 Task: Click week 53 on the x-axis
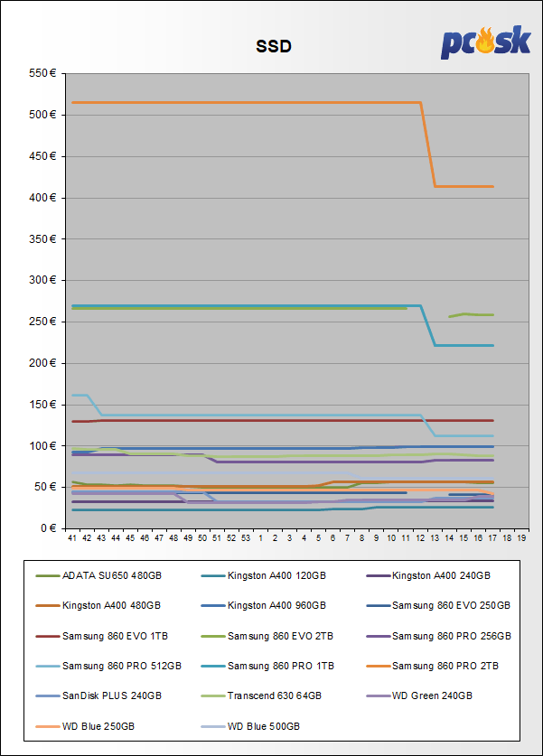coord(246,538)
